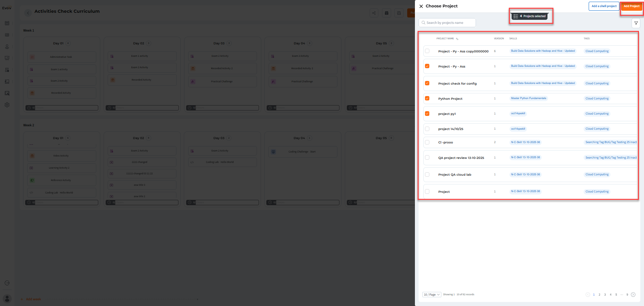The width and height of the screenshot is (644, 306).
Task: Click the Cloud Computing tag on project py1 row
Action: (597, 114)
